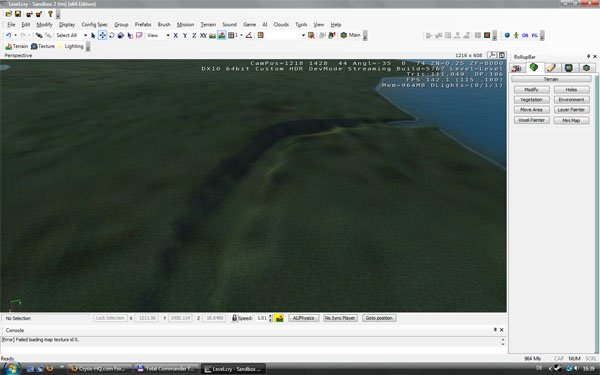Increase the camera speed with the spinner
The width and height of the screenshot is (600, 375).
coord(270,316)
